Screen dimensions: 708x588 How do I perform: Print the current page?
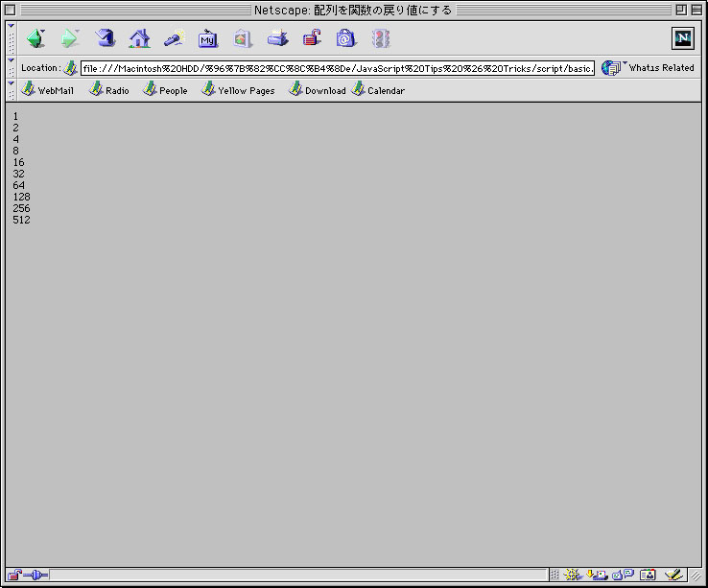277,38
